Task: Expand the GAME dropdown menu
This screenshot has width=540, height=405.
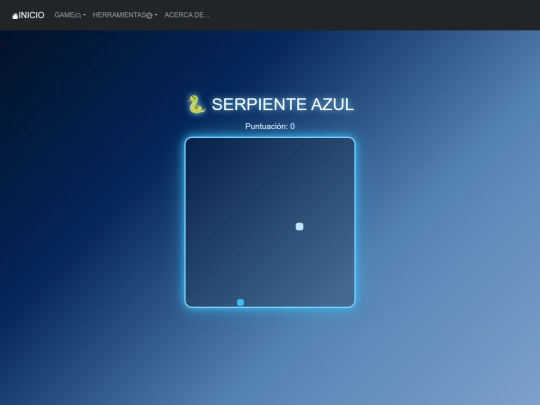Action: (x=70, y=15)
